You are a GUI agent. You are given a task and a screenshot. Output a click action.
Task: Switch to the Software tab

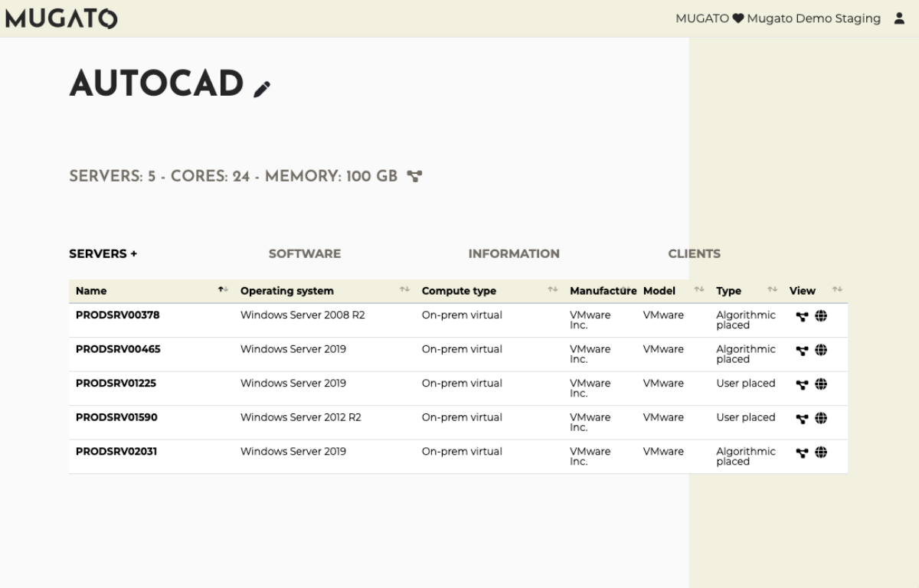click(304, 253)
